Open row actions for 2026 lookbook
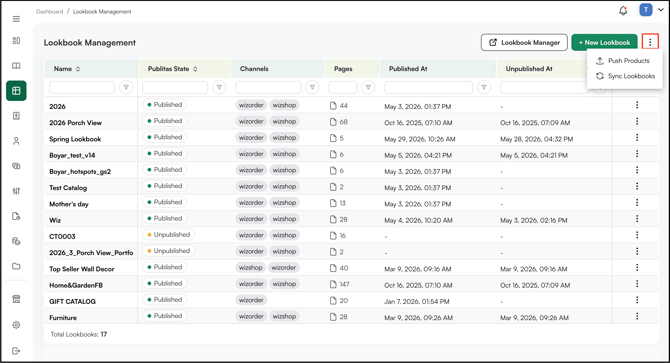The width and height of the screenshot is (670, 363). pos(637,105)
